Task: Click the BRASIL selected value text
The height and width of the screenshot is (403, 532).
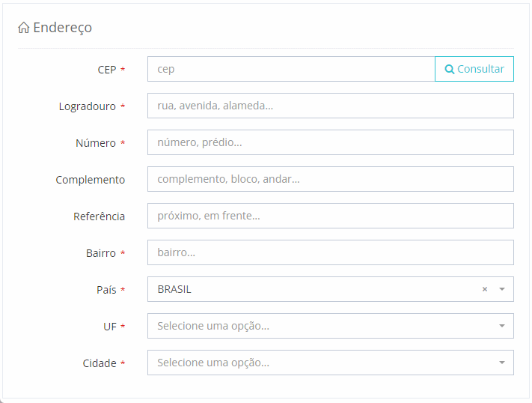Action: tap(174, 289)
